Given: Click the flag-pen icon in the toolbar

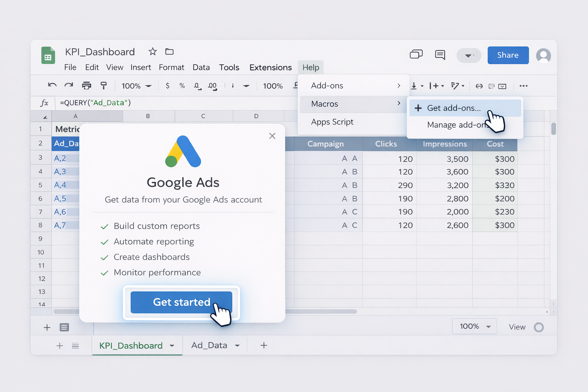Looking at the screenshot, I should (455, 86).
